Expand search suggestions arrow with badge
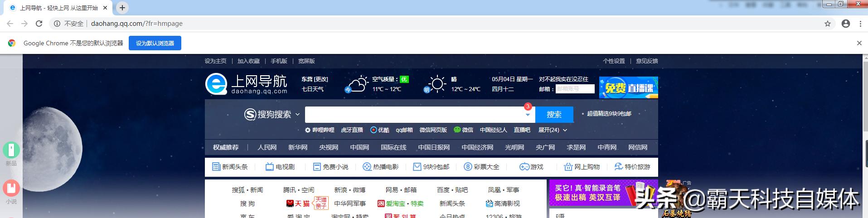 tap(528, 115)
